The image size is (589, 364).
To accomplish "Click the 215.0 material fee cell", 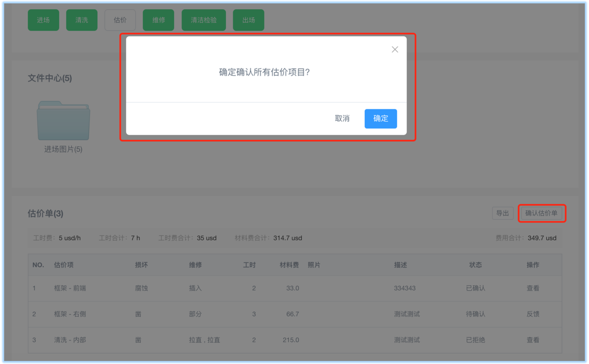I will (x=291, y=340).
